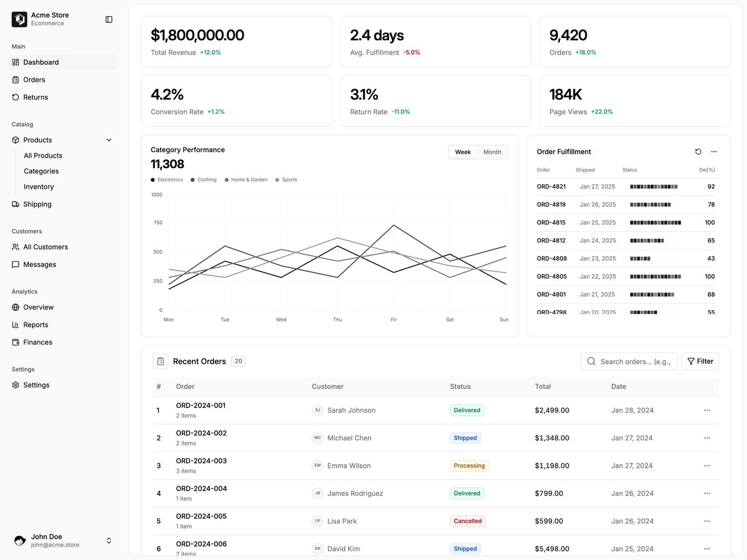Sort by Customer column header
The image size is (747, 560).
pyautogui.click(x=328, y=387)
